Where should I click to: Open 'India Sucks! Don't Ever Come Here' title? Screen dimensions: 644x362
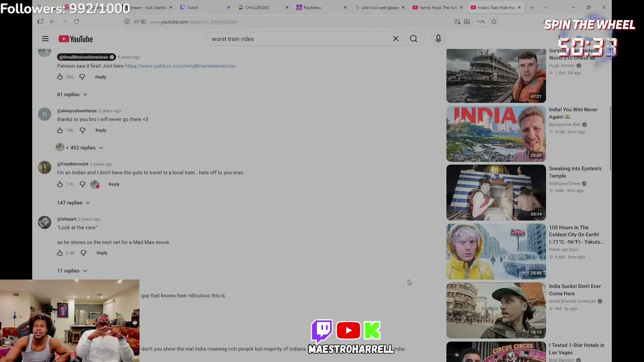pos(575,290)
